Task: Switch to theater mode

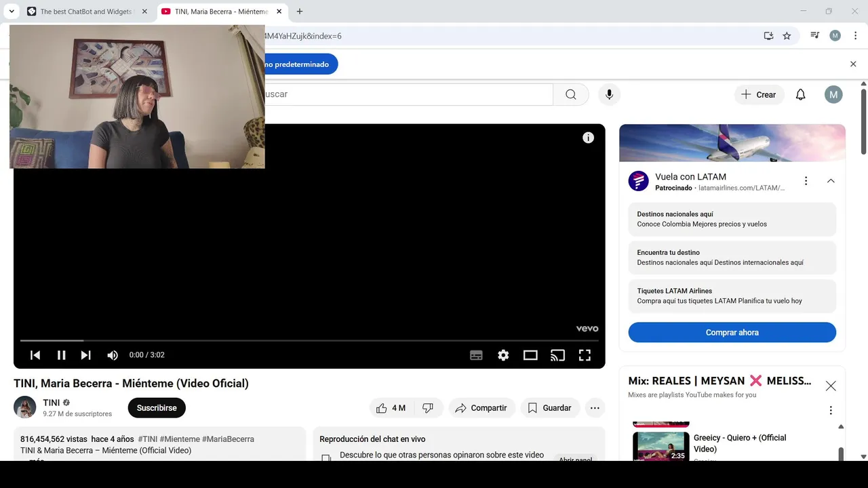Action: pos(530,355)
